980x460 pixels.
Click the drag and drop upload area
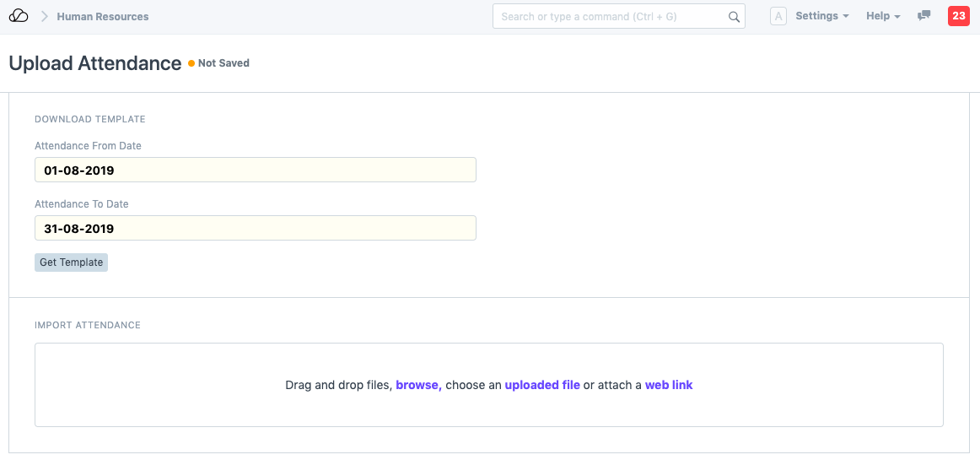pos(488,409)
